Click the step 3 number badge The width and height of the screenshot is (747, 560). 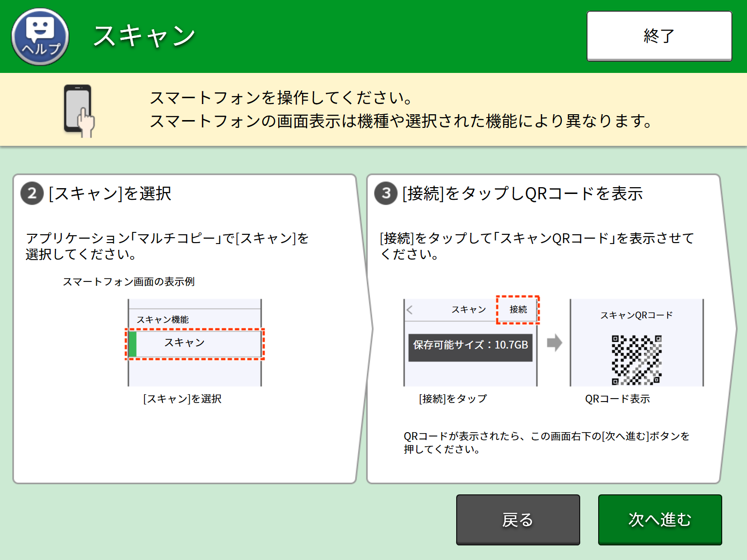click(386, 193)
